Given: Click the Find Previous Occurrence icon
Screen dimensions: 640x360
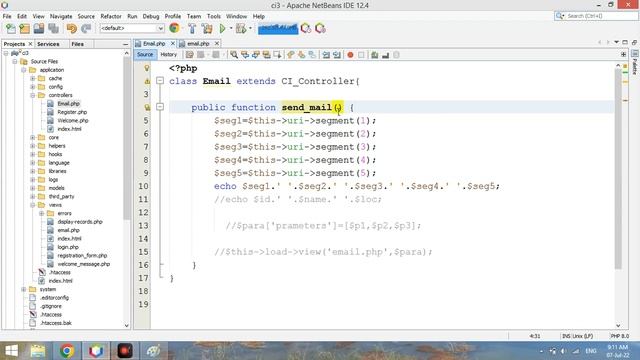Looking at the screenshot, I should pos(245,55).
